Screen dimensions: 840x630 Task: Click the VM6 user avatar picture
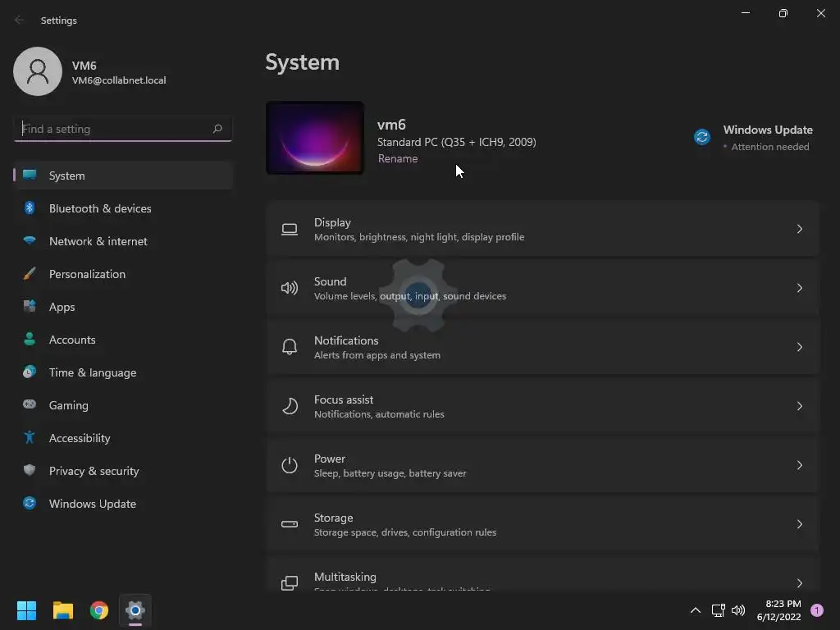click(x=38, y=71)
